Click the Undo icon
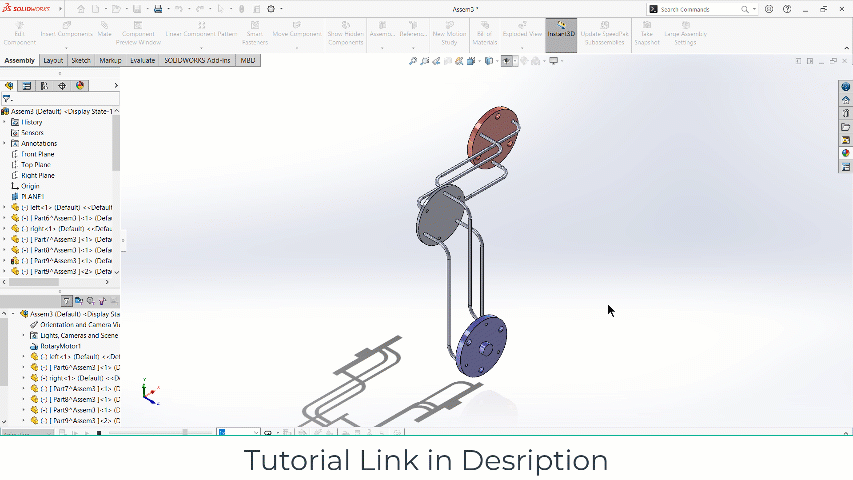 point(178,9)
